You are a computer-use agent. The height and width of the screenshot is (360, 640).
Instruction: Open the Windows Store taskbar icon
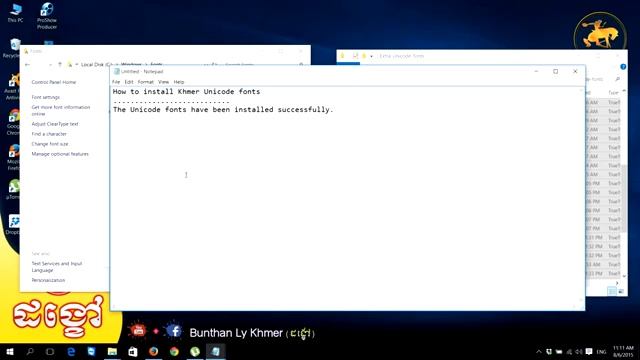coord(133,351)
